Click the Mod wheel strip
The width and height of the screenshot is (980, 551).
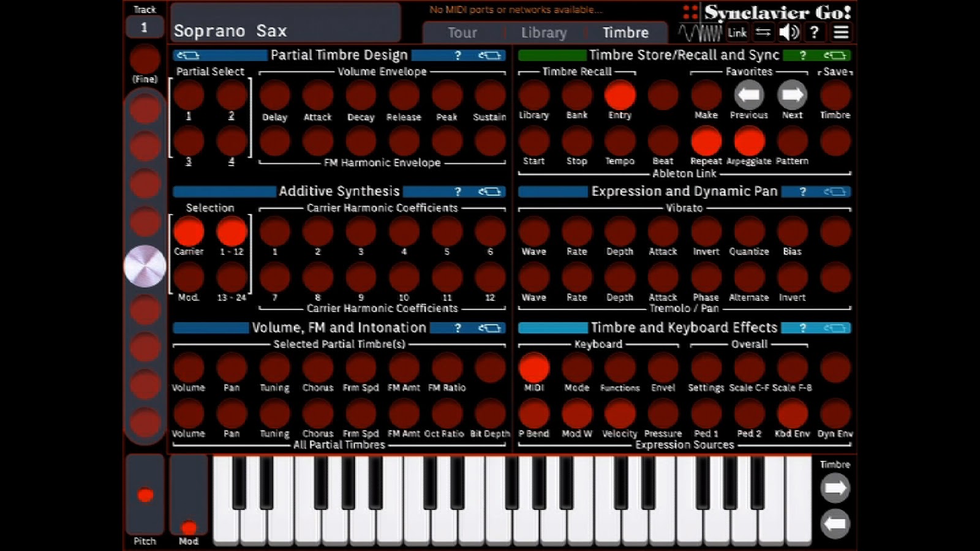click(x=189, y=494)
